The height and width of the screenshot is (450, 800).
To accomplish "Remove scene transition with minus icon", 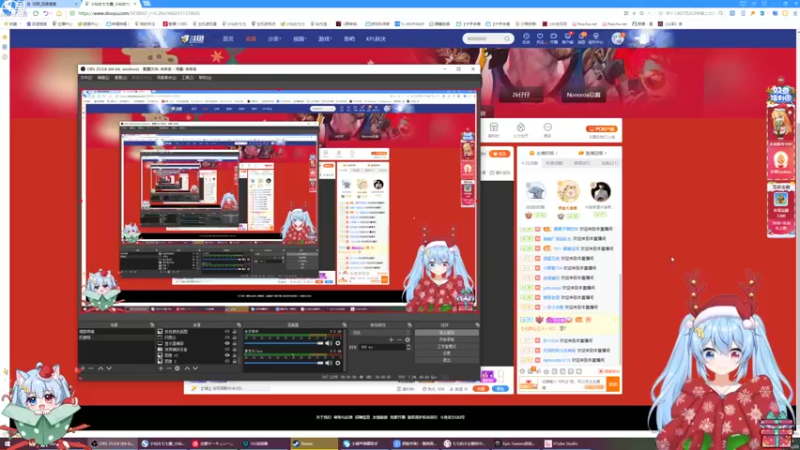I will [x=399, y=339].
